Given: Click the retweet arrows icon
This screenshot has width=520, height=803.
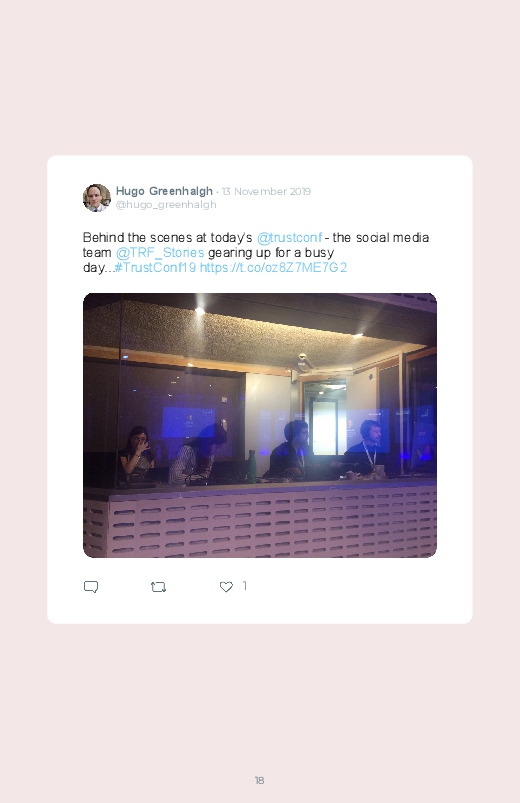Looking at the screenshot, I should (158, 587).
